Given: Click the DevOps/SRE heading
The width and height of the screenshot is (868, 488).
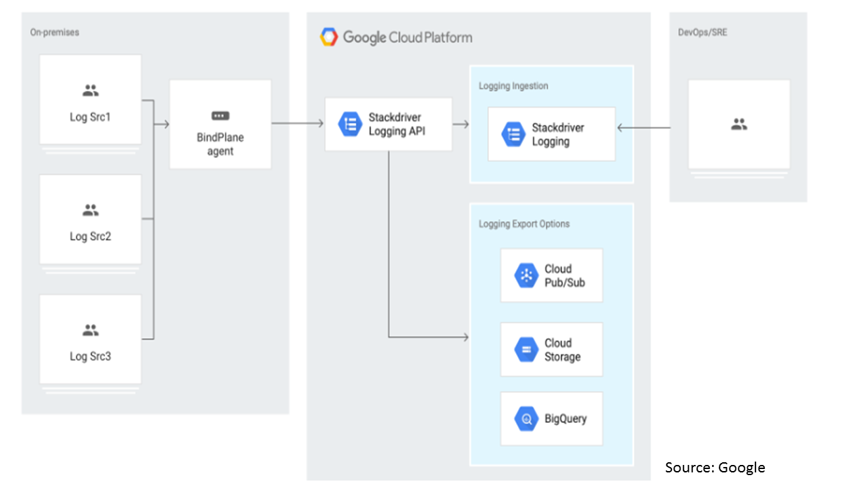Looking at the screenshot, I should tap(703, 32).
